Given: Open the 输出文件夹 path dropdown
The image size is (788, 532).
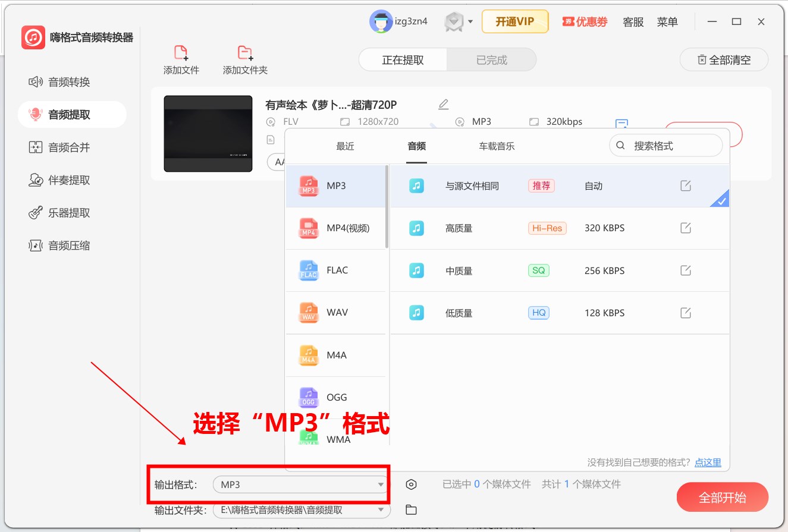Looking at the screenshot, I should (x=300, y=510).
